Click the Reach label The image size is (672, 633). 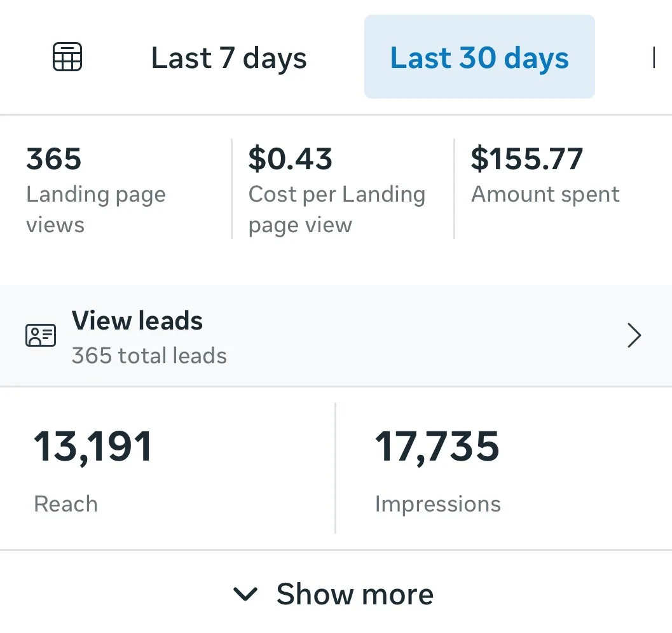point(66,504)
